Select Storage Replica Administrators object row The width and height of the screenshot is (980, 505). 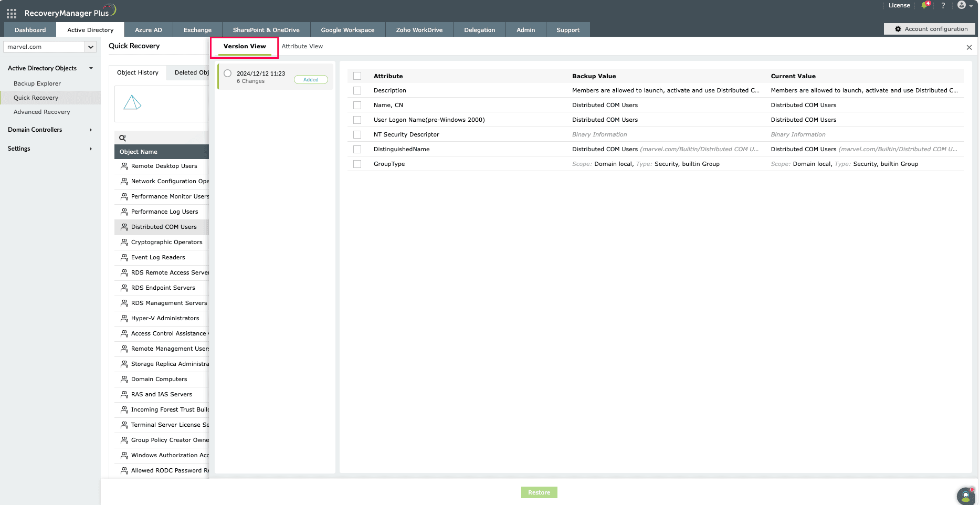coord(162,364)
